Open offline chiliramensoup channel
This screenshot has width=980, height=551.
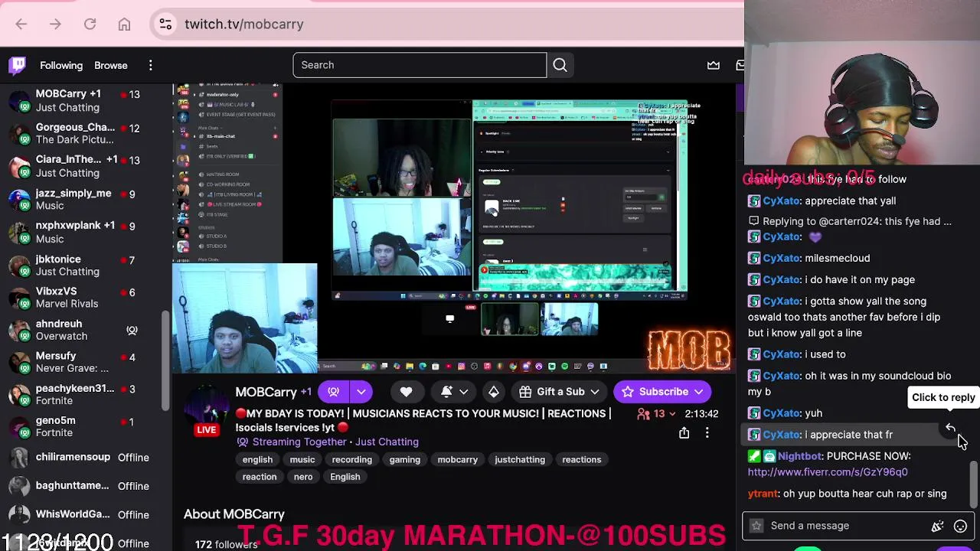(84, 457)
